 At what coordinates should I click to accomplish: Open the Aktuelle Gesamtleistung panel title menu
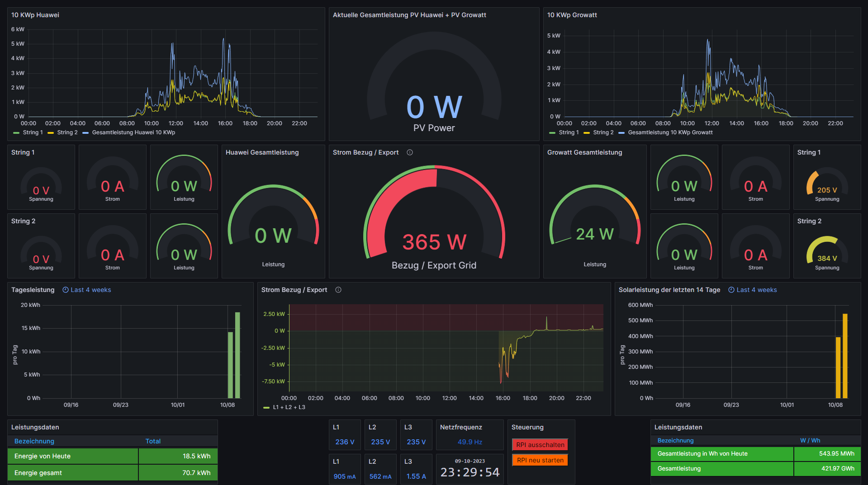coord(409,15)
